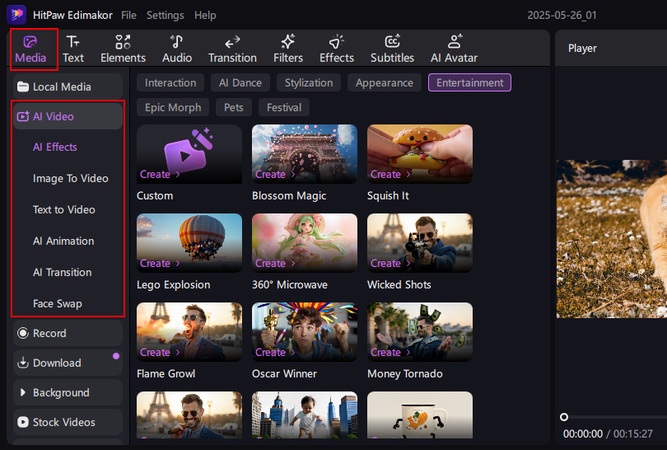Click the walking mug thumbnail
This screenshot has height=450, width=667.
pos(420,415)
